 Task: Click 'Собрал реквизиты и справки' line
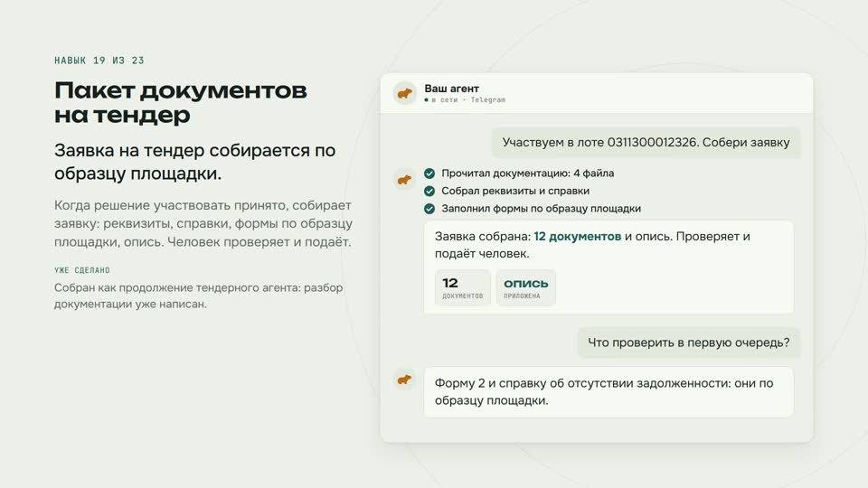pos(515,191)
